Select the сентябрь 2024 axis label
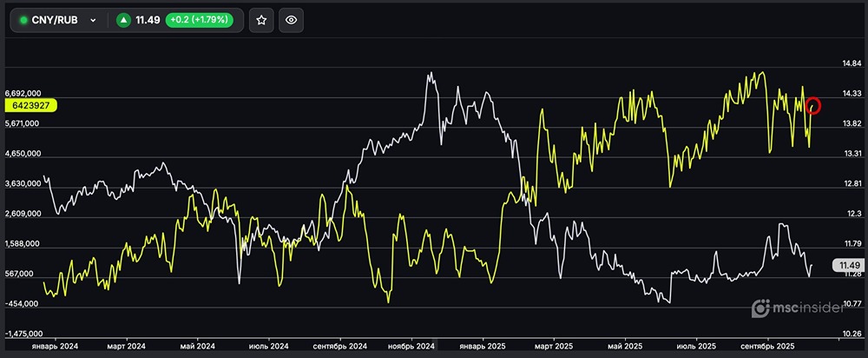 (x=340, y=346)
